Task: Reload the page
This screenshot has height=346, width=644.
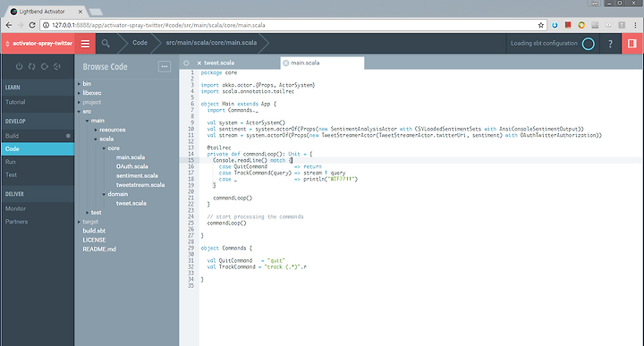Action: coord(32,25)
